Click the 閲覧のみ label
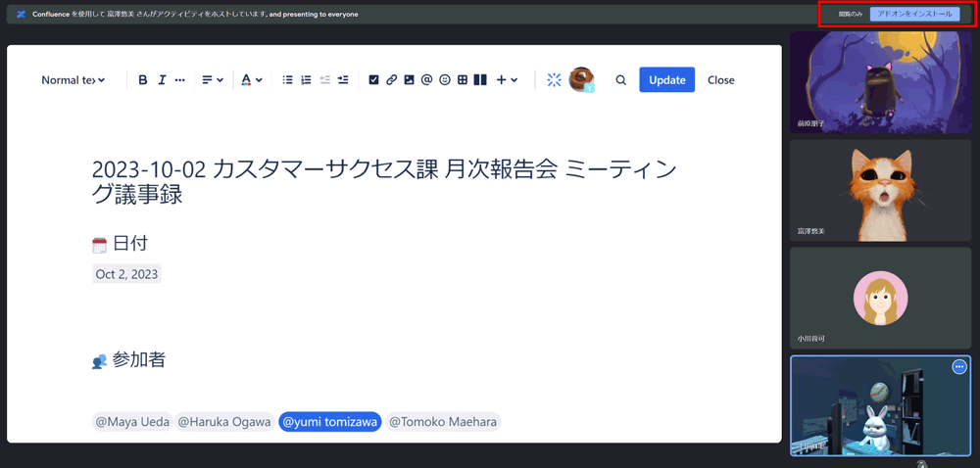 pos(851,14)
